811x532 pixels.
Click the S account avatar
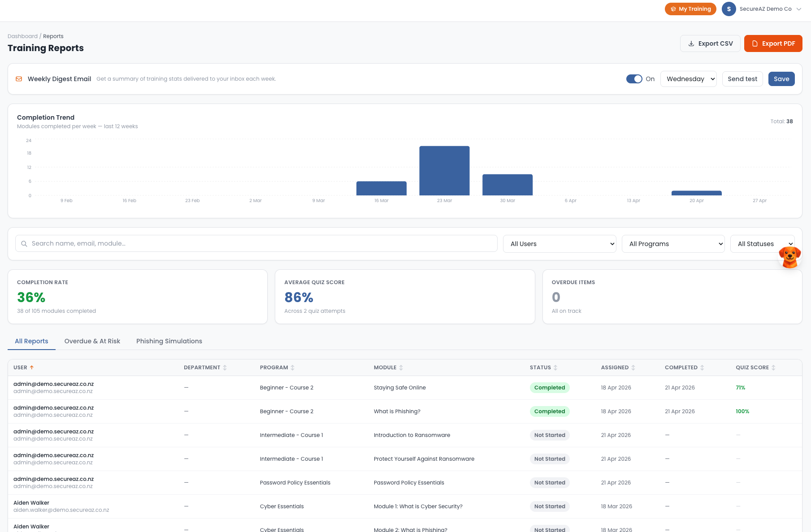point(729,9)
